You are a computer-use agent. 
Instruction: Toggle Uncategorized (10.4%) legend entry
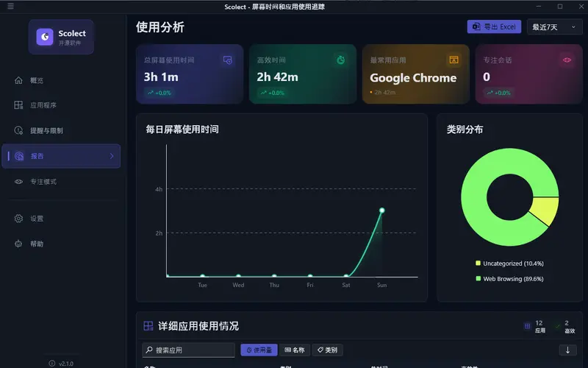click(509, 263)
